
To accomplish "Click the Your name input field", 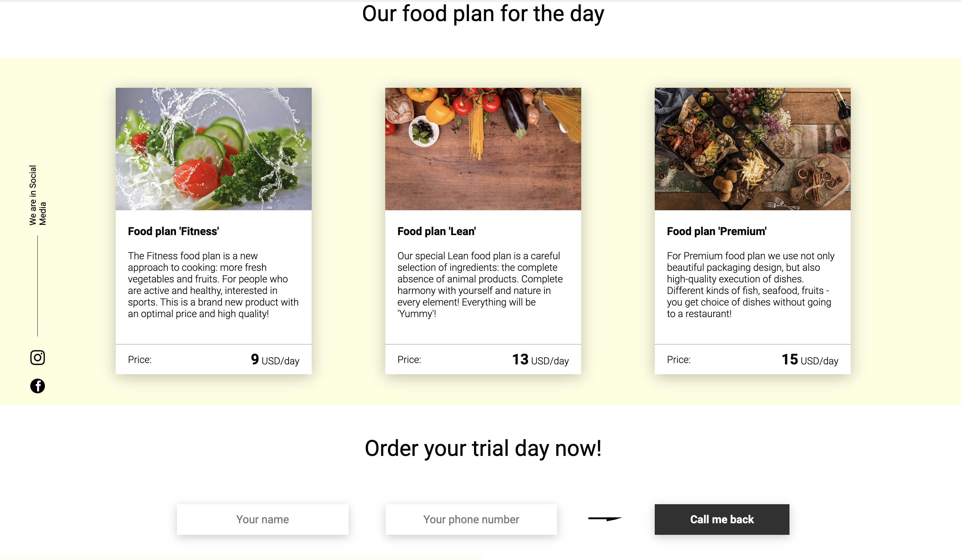I will tap(262, 519).
